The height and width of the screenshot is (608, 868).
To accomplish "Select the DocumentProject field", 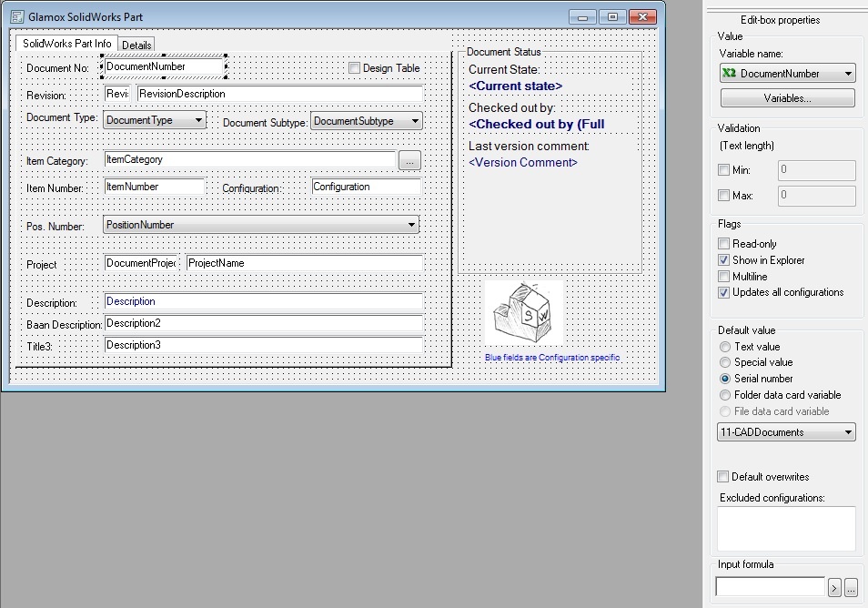I will click(142, 263).
